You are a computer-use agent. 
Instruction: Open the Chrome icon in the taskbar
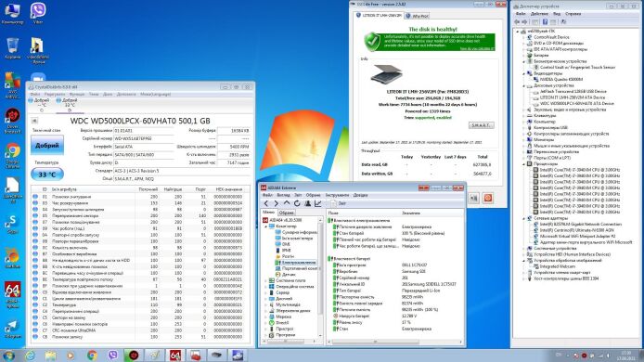[x=92, y=356]
